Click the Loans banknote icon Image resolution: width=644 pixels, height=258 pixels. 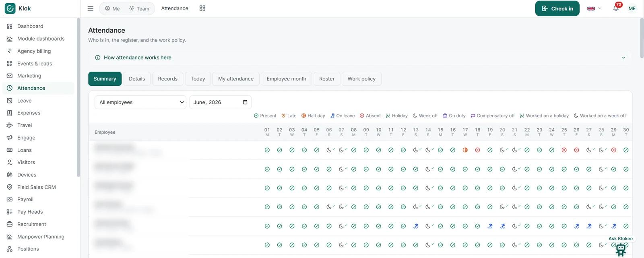coord(10,150)
